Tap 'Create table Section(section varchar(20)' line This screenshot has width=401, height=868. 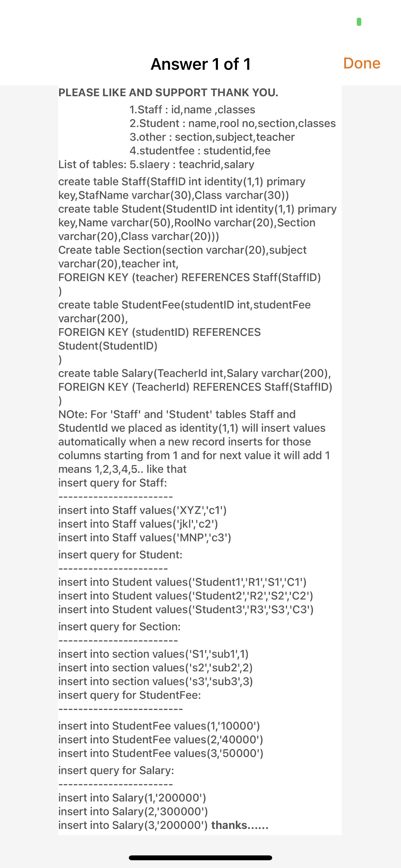(182, 250)
